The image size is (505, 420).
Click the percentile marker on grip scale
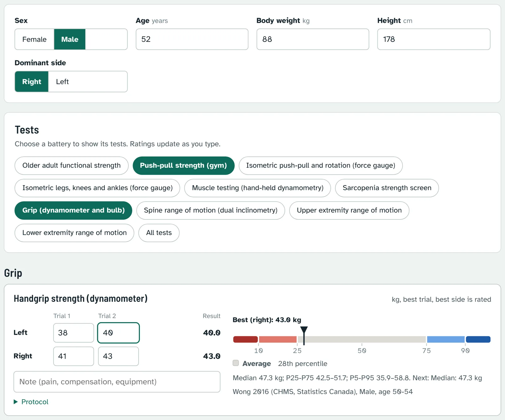pos(304,335)
